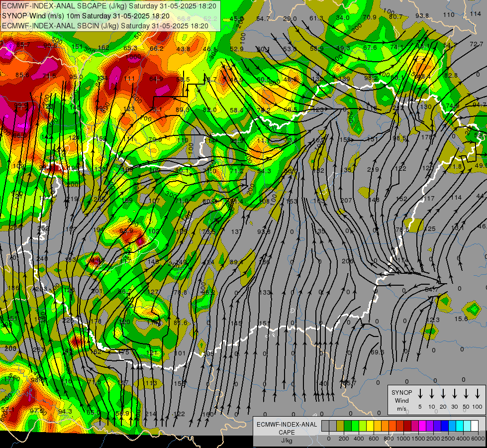The image size is (487, 448).
Task: Click the 'SYNOP Wind m/s' legend label
Action: pyautogui.click(x=401, y=400)
